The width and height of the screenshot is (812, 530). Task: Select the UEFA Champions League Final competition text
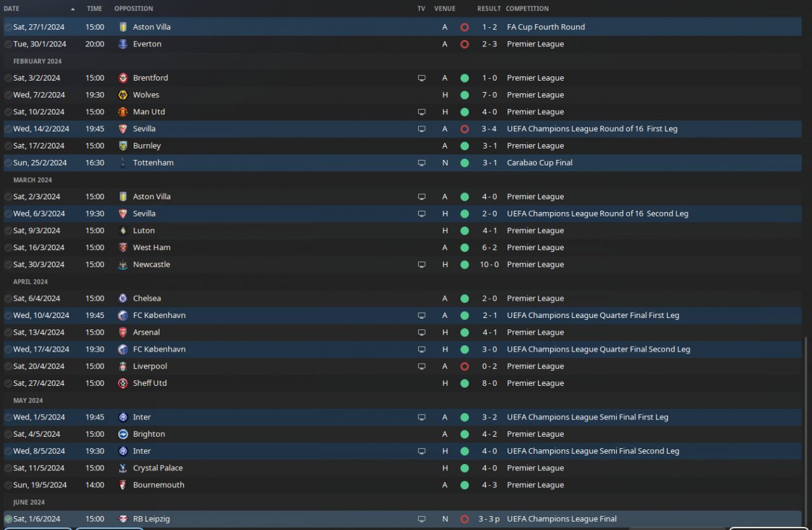pos(561,519)
